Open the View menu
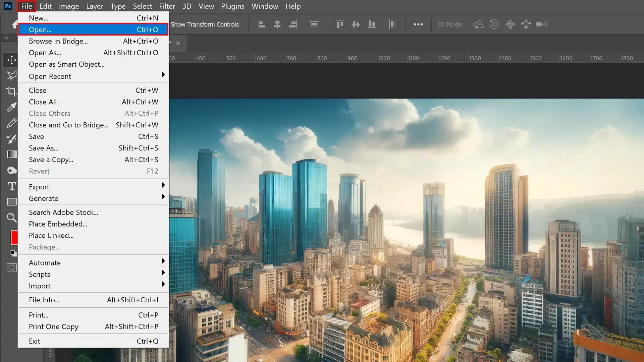This screenshot has height=362, width=644. 206,6
